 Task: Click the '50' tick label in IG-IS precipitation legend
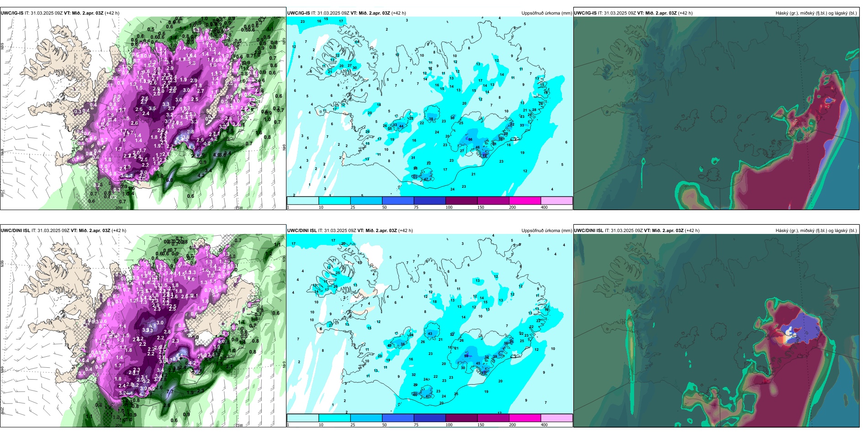384,207
